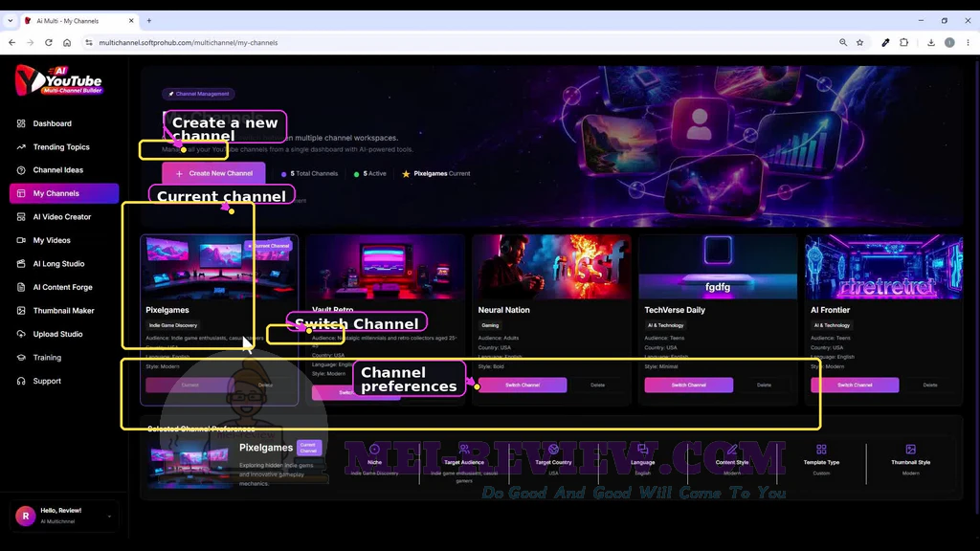980x551 pixels.
Task: Open the AI Frontier channel thumbnail
Action: click(883, 268)
